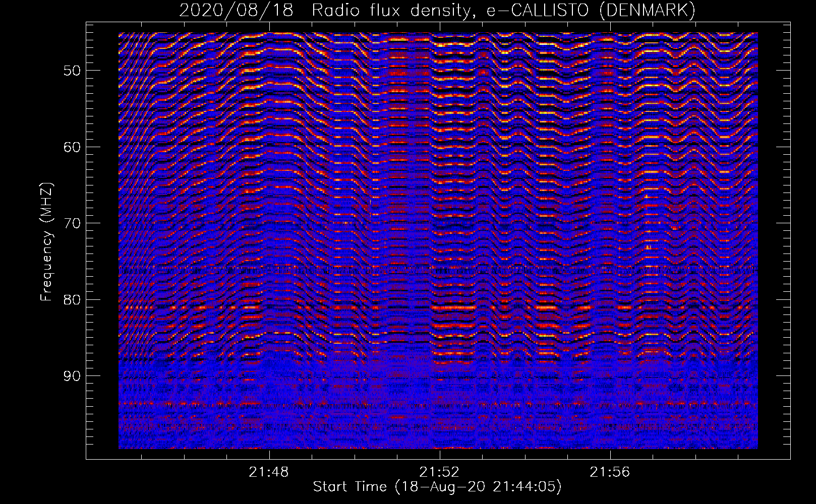
Task: Click the 'Frequency (MHZ)' axis label
Action: (x=46, y=242)
